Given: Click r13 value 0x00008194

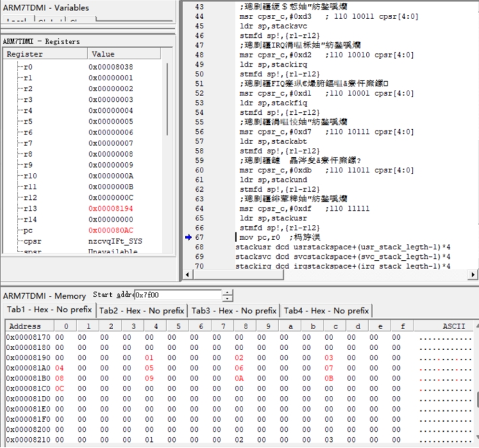Looking at the screenshot, I should [x=111, y=208].
